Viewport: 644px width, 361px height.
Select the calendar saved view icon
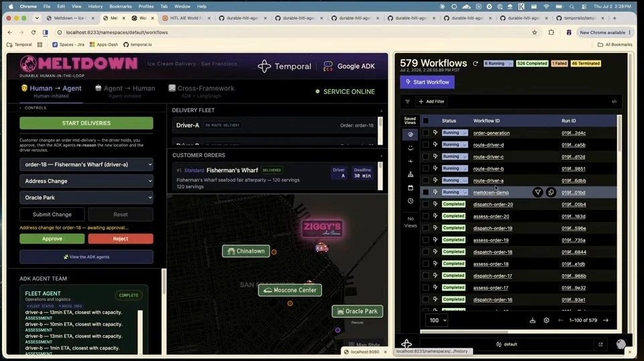411,188
